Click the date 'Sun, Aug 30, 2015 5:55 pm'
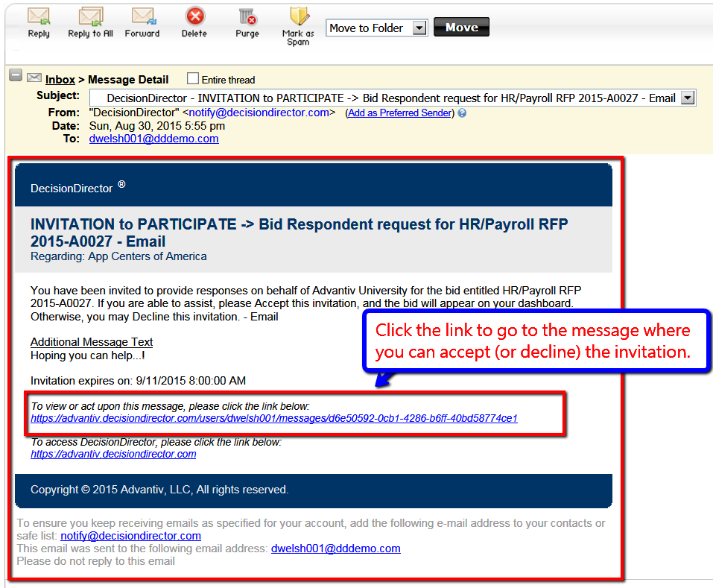Image resolution: width=713 pixels, height=588 pixels. point(157,126)
